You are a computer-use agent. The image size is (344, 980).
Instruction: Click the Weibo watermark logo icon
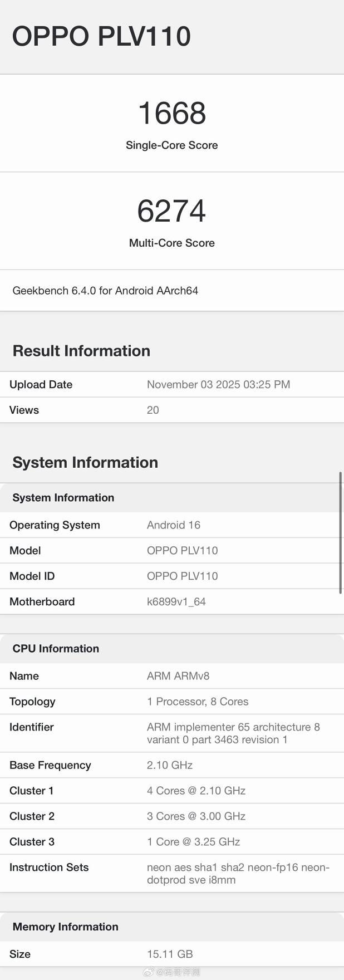point(149,972)
